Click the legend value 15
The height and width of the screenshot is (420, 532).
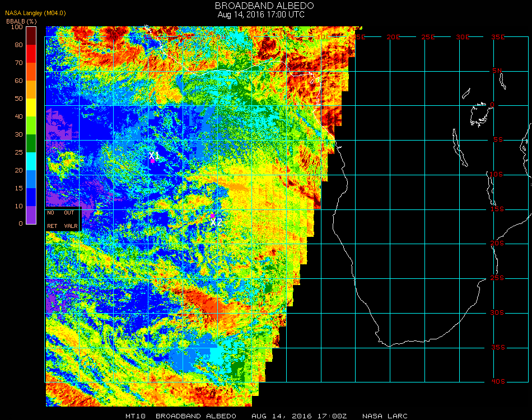tap(18, 188)
